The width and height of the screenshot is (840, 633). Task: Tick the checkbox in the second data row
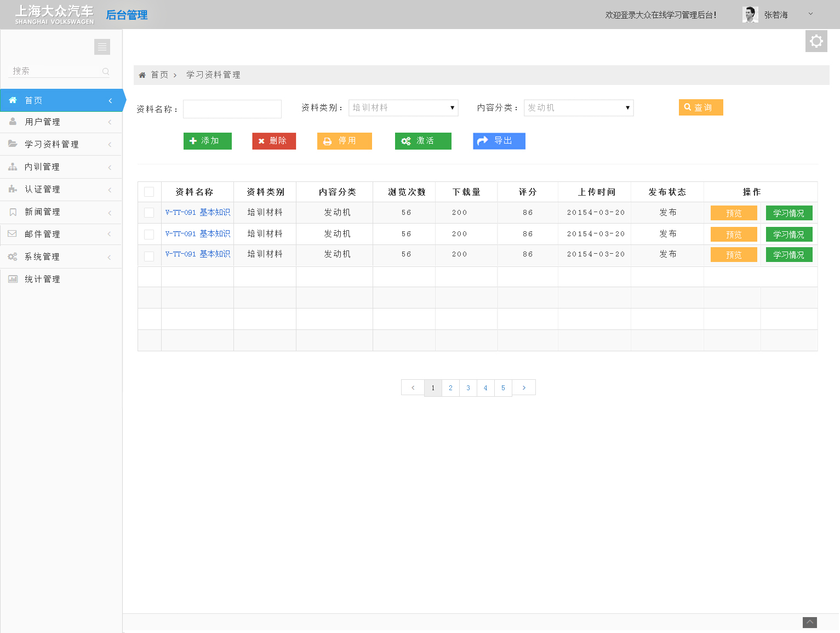pos(149,235)
